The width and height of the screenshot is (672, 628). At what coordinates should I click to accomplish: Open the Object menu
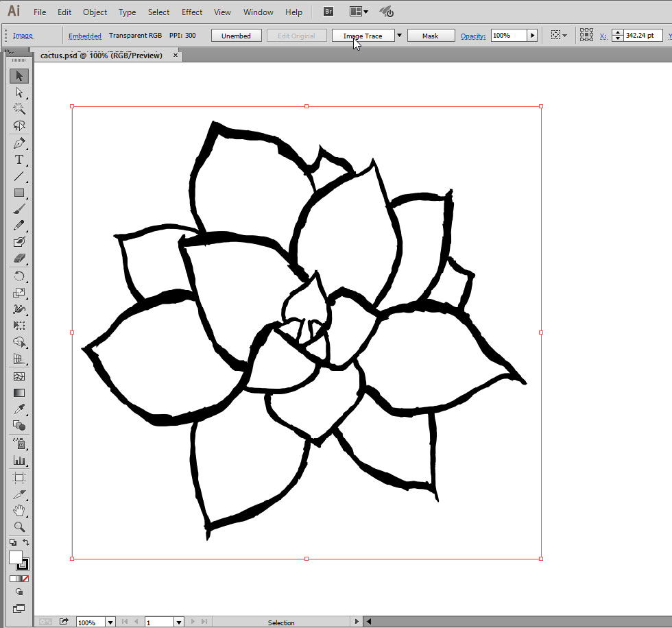(x=95, y=12)
